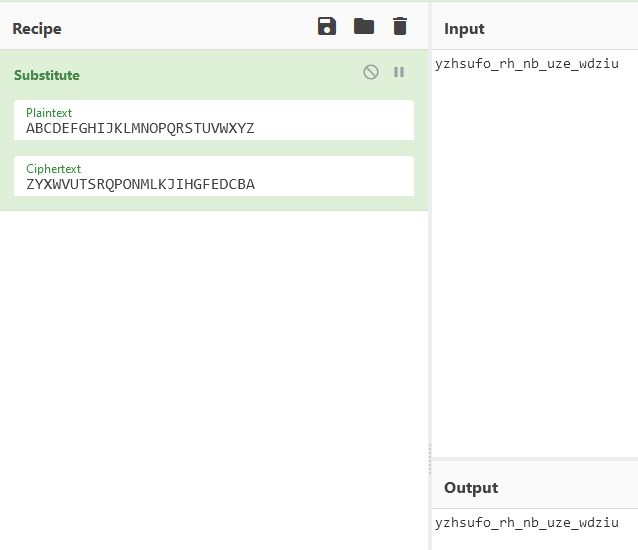638x550 pixels.
Task: Set breakpoint on Substitute with pause icon
Action: 399,72
